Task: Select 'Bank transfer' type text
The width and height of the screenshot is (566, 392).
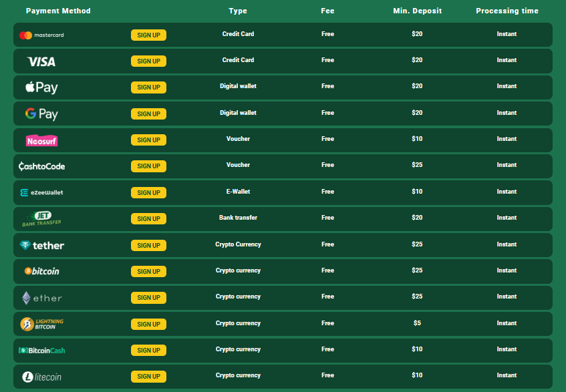Action: pyautogui.click(x=238, y=218)
